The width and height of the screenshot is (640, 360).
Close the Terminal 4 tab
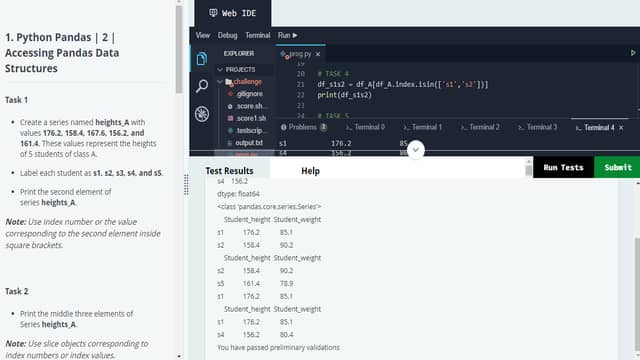point(621,128)
